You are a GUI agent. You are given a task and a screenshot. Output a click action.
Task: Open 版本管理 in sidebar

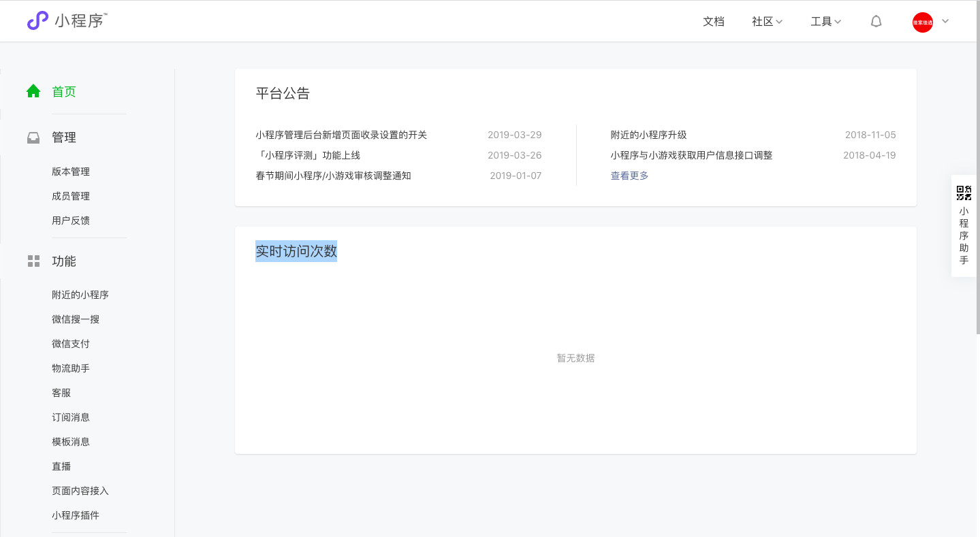(x=71, y=172)
